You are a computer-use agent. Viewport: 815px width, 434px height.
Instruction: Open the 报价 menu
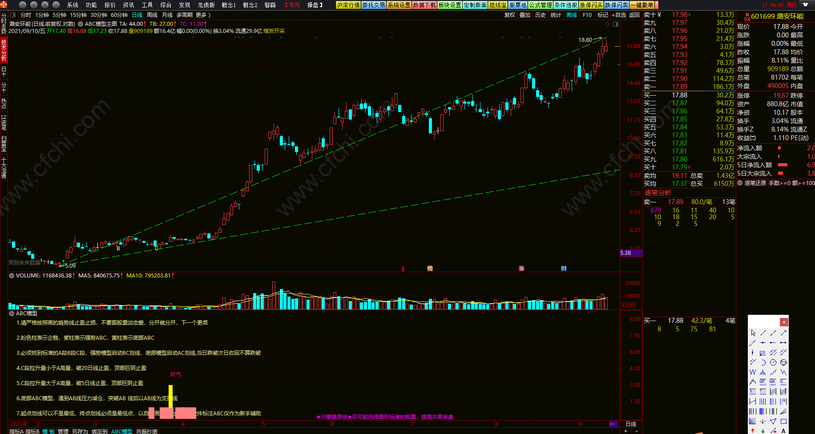[110, 5]
